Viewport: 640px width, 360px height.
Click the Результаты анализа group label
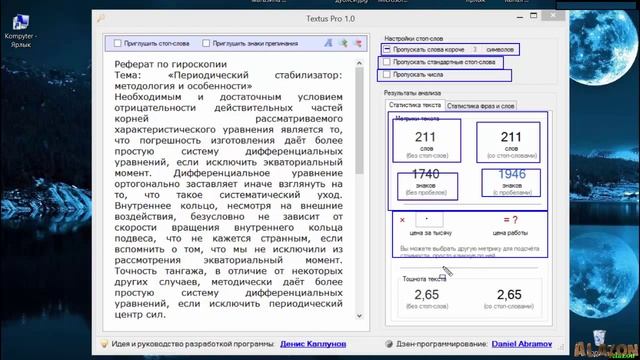412,93
